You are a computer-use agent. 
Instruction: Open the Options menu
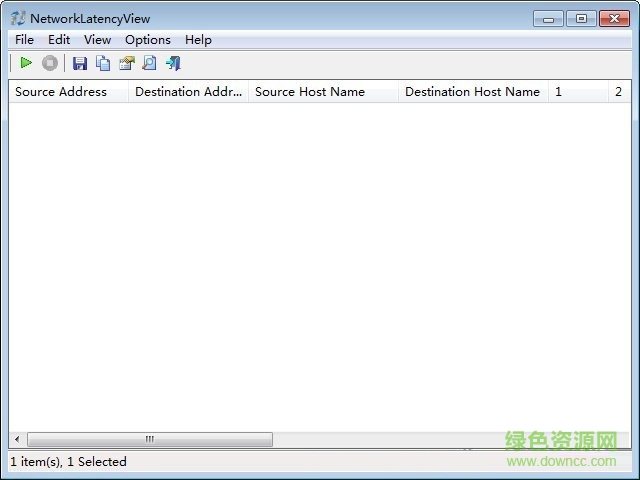[148, 40]
